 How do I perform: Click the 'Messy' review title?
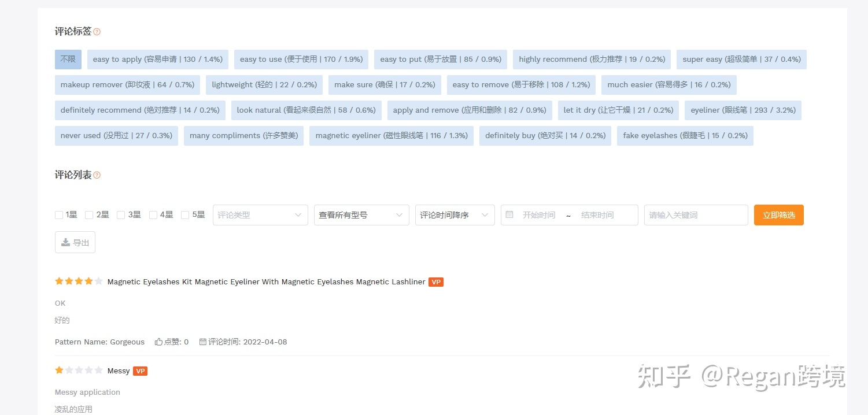click(x=119, y=371)
